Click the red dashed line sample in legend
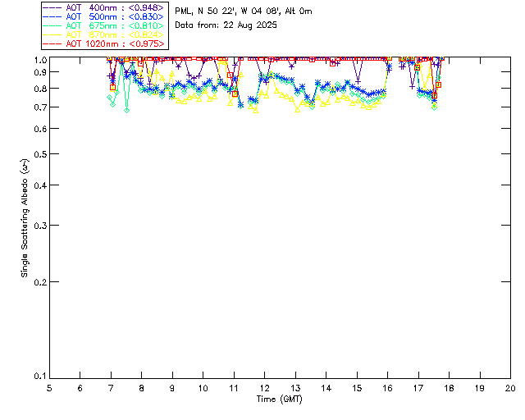The image size is (525, 420). tap(52, 43)
